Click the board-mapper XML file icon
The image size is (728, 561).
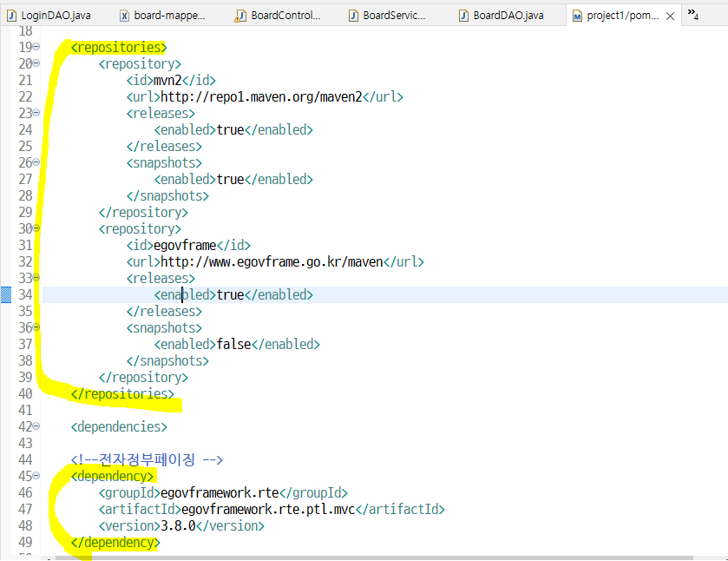coord(124,16)
